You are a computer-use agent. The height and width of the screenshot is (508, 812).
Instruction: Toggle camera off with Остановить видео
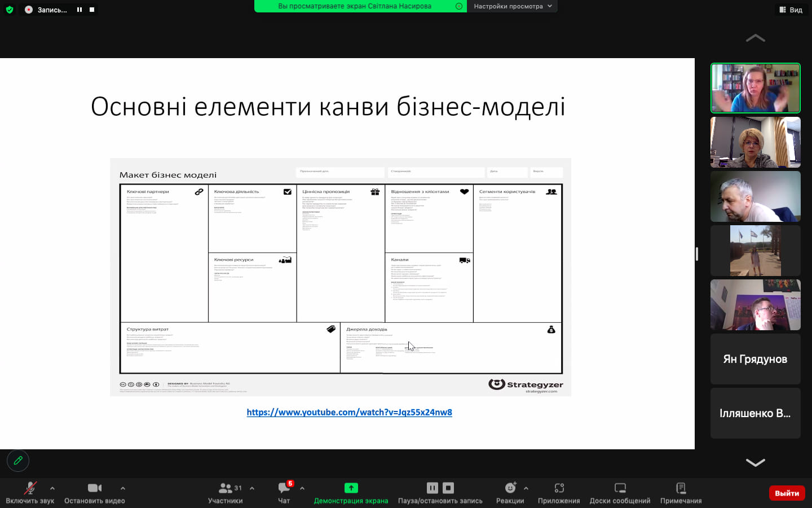[x=95, y=492]
